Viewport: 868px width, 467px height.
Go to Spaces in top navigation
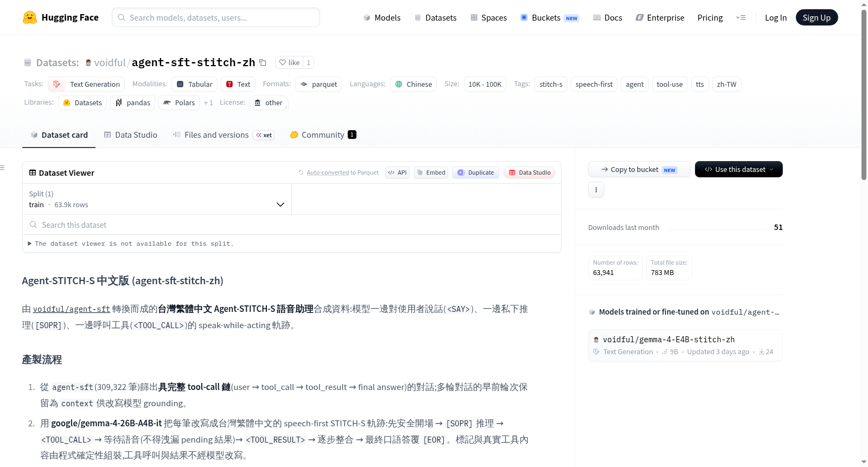(488, 17)
